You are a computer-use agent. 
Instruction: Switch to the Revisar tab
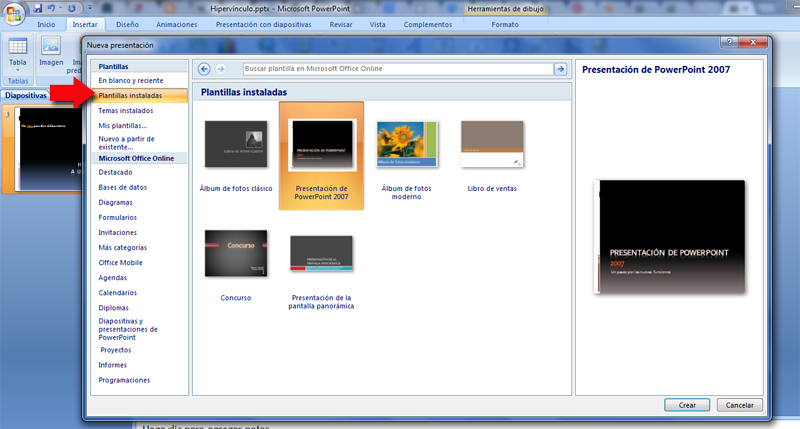point(341,24)
